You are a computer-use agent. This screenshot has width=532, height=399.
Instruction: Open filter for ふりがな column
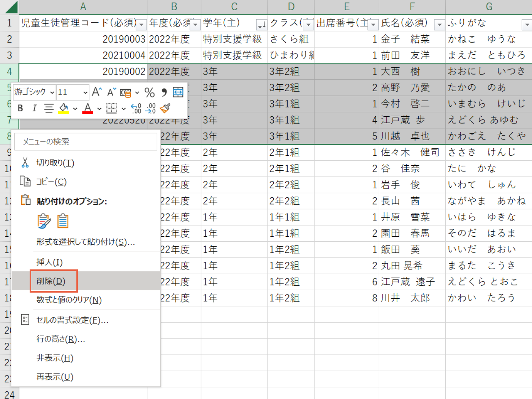point(527,25)
